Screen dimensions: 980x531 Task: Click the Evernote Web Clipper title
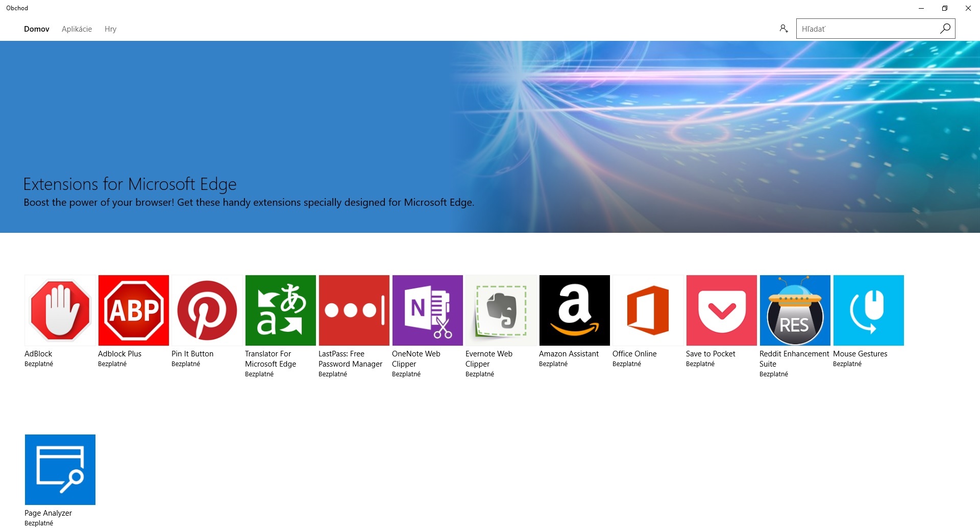pos(489,359)
